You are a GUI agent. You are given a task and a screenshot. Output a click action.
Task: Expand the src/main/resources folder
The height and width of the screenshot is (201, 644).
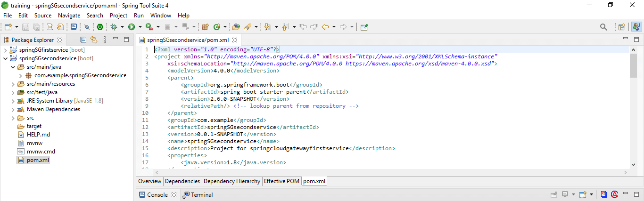tap(13, 84)
